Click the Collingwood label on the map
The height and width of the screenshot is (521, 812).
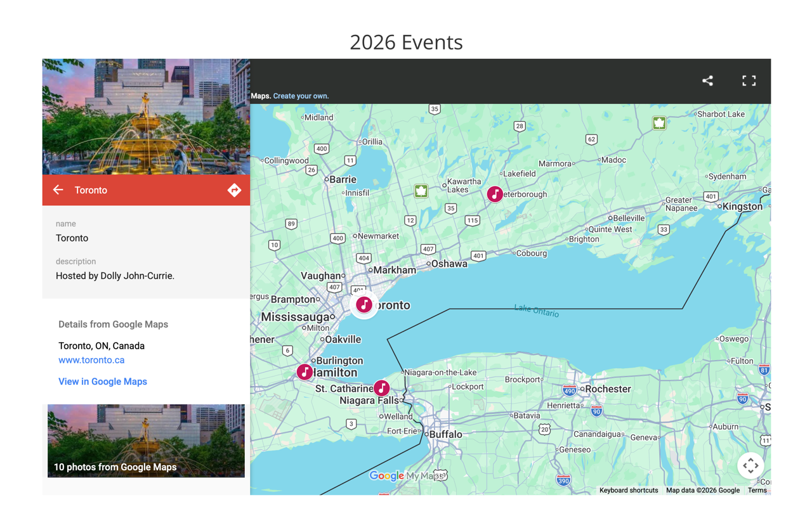pos(287,160)
